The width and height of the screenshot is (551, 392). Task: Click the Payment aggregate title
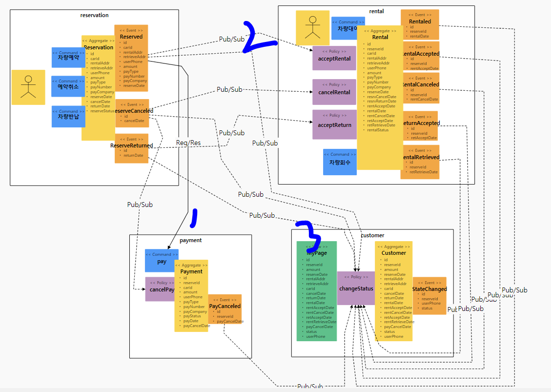[x=191, y=271]
